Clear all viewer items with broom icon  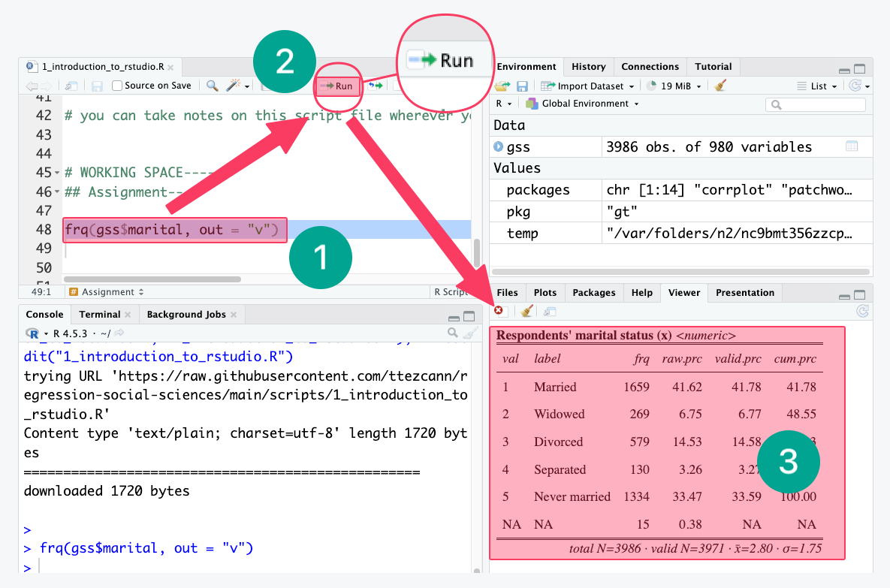point(526,311)
